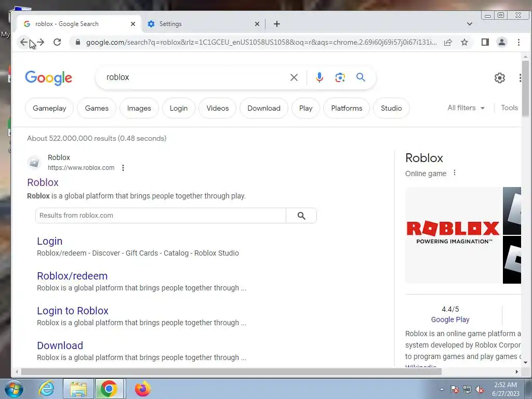
Task: Open more options beside Online game
Action: pyautogui.click(x=455, y=173)
